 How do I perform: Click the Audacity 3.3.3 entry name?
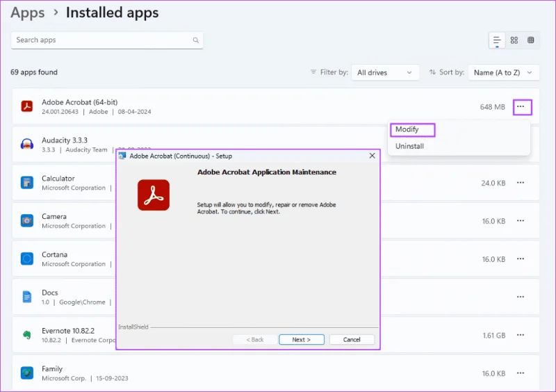[x=65, y=140]
